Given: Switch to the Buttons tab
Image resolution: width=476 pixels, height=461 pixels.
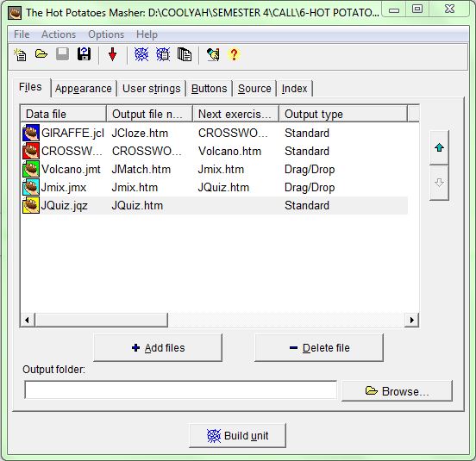Looking at the screenshot, I should (210, 89).
